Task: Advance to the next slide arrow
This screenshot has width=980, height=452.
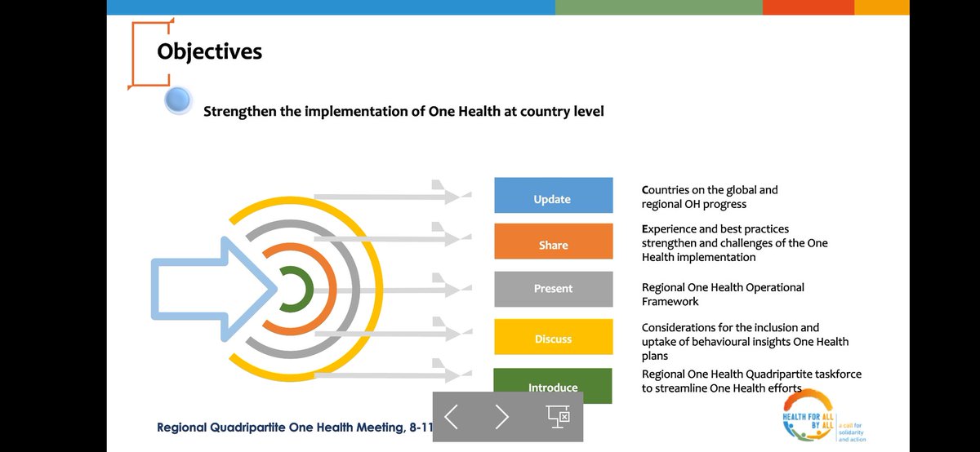Action: tap(501, 417)
